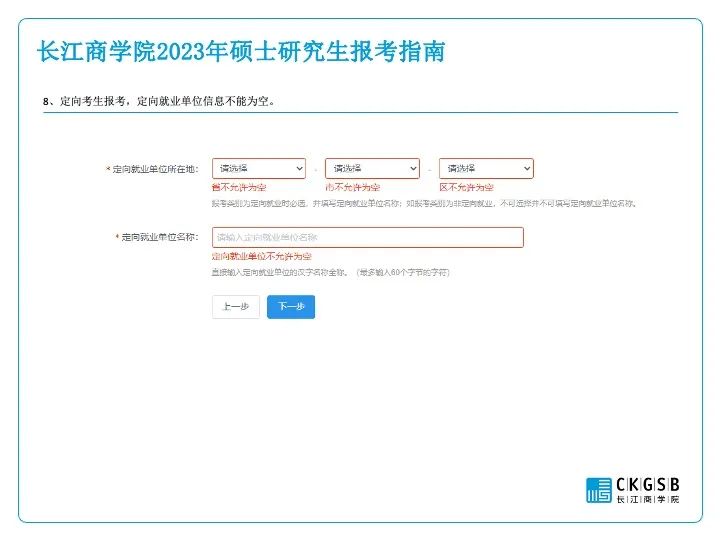The width and height of the screenshot is (720, 540).
Task: Click the hint text starting 报考类别为定向就业时必选
Action: point(424,203)
